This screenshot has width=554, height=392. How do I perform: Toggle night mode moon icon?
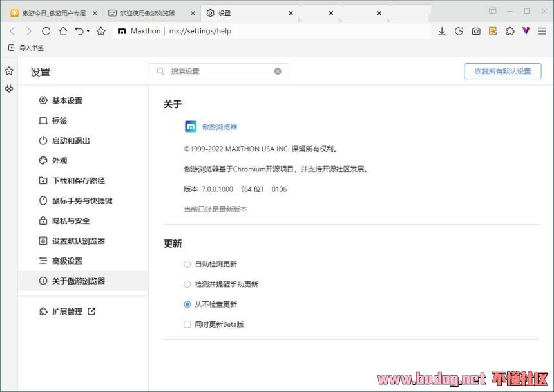point(459,31)
